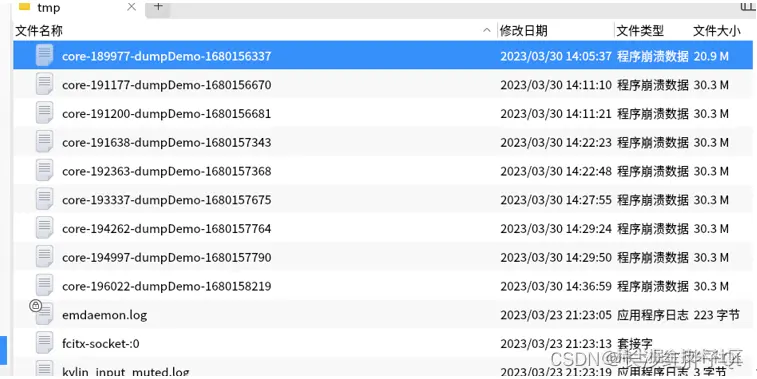Click file icon of fcitx-socket-:0
Screen dimensions: 757x379
point(44,343)
